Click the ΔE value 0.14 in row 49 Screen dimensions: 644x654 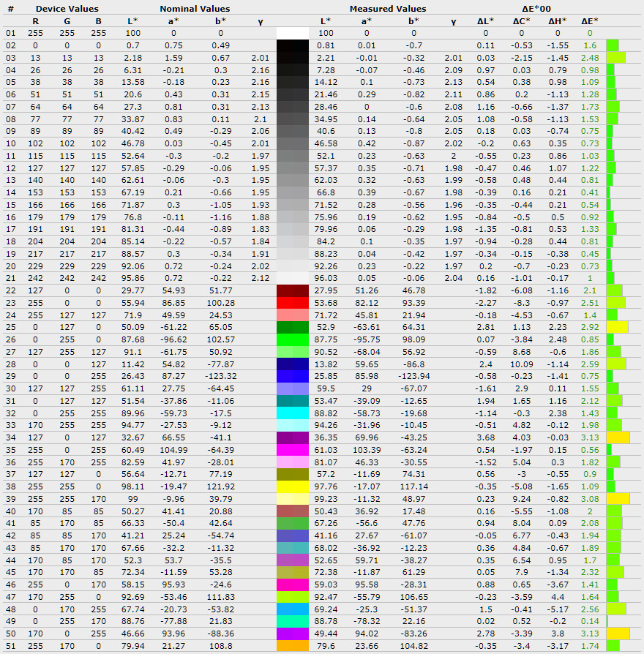[x=589, y=621]
